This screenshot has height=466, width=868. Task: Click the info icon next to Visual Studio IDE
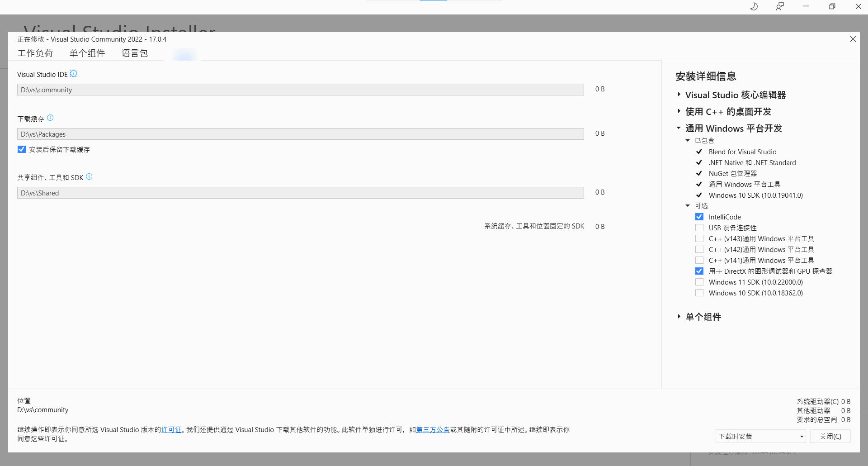74,73
